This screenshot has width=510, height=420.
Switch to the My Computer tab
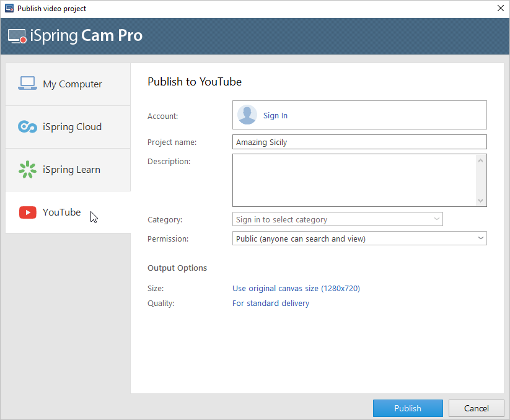pyautogui.click(x=68, y=84)
